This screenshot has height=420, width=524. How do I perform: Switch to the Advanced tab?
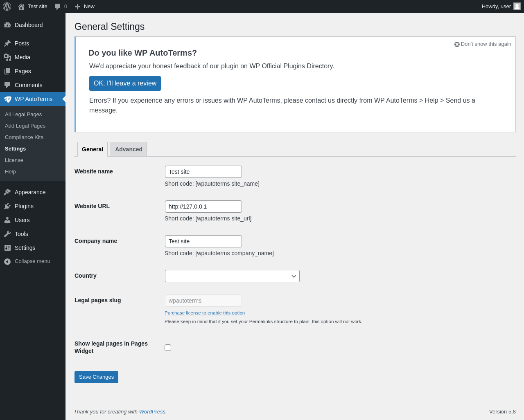coord(129,149)
